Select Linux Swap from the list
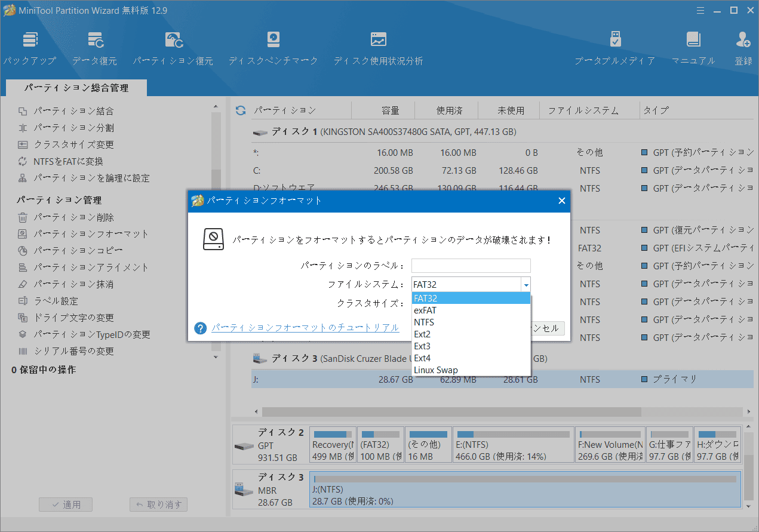Screen dimensions: 759x532 pos(471,370)
